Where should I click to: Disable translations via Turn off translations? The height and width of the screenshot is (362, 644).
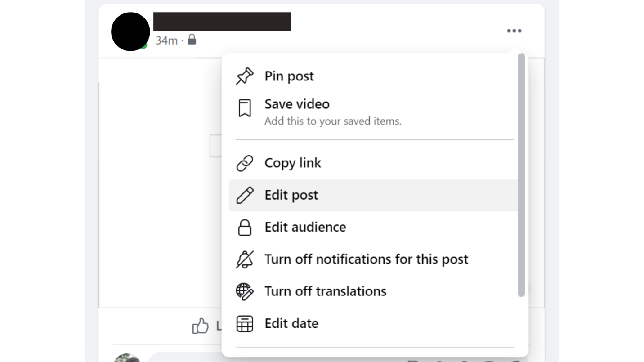325,291
